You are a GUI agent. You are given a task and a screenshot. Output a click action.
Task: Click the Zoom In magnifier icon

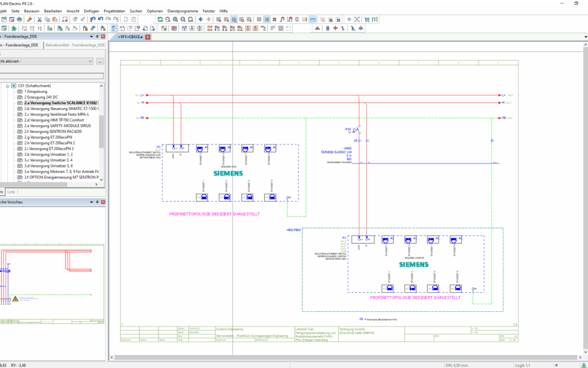[175, 20]
